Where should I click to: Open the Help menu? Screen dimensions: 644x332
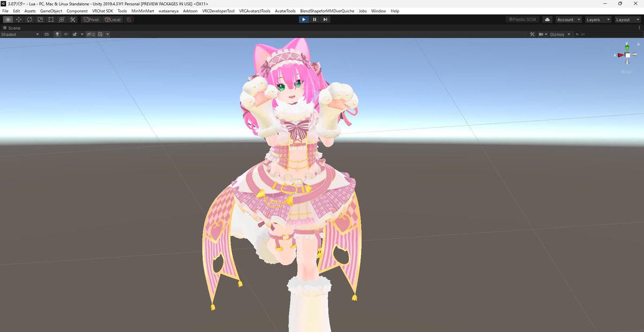395,11
